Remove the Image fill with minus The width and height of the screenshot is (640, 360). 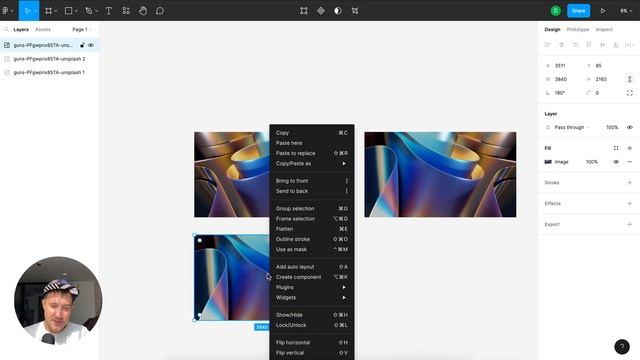tap(630, 162)
